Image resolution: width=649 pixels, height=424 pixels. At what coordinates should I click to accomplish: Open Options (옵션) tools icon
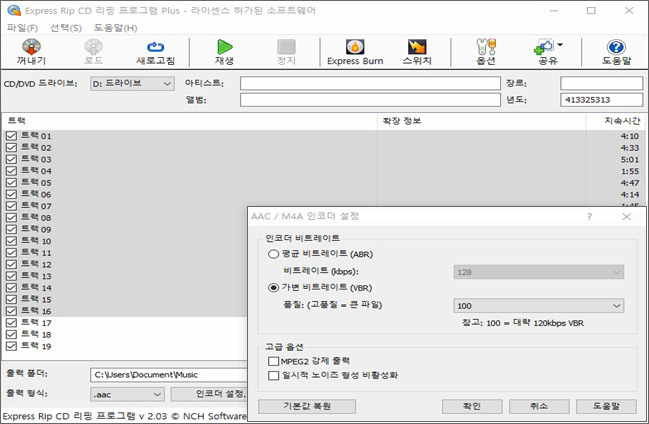[x=486, y=47]
